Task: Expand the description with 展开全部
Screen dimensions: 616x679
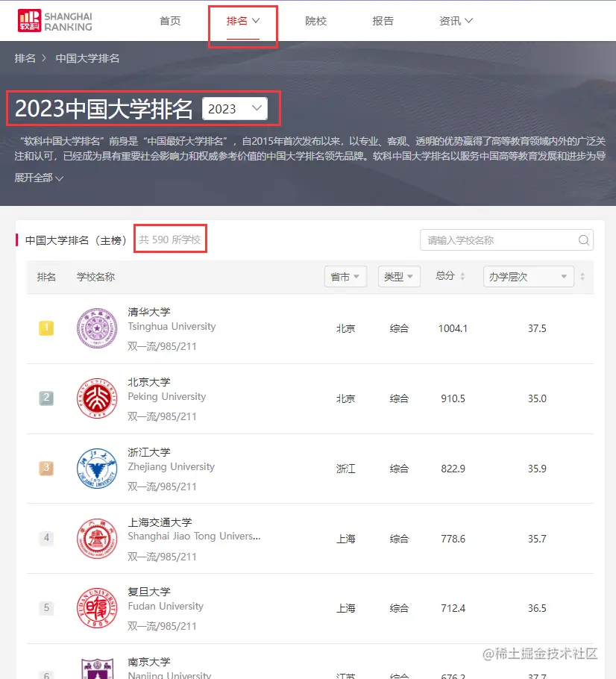Action: [x=39, y=178]
